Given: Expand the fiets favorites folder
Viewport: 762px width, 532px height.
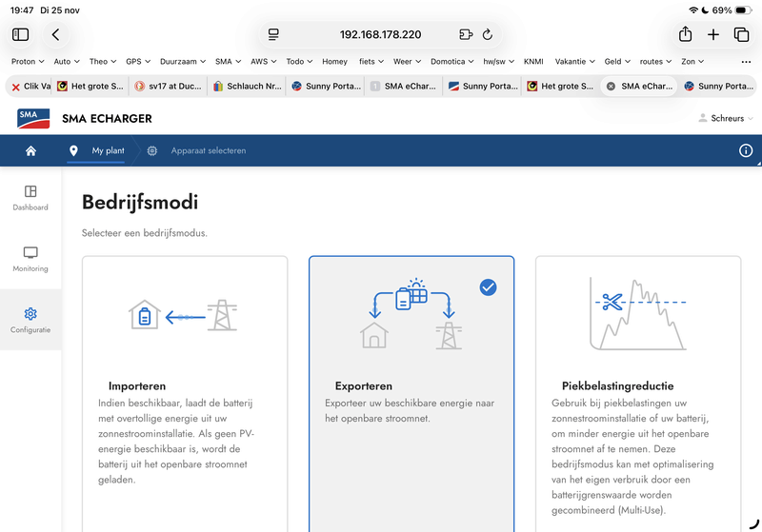Looking at the screenshot, I should pos(371,62).
